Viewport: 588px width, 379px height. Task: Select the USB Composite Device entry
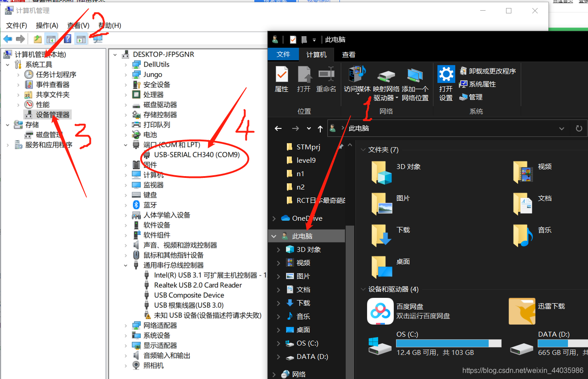point(189,295)
